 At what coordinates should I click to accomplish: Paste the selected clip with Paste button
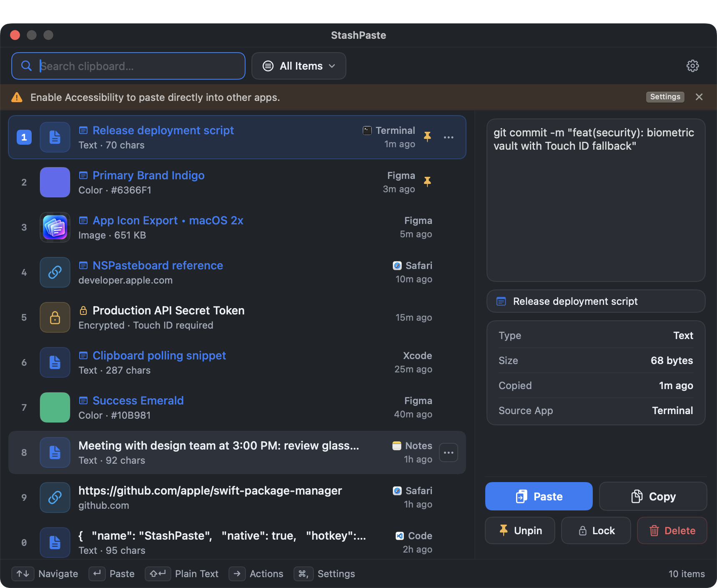coord(539,496)
